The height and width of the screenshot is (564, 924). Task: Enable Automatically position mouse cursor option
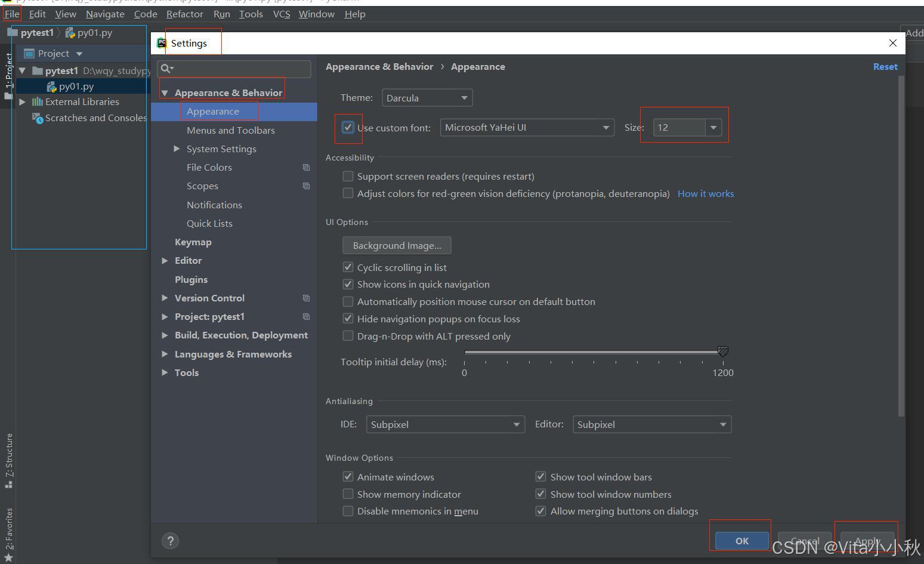pos(348,301)
